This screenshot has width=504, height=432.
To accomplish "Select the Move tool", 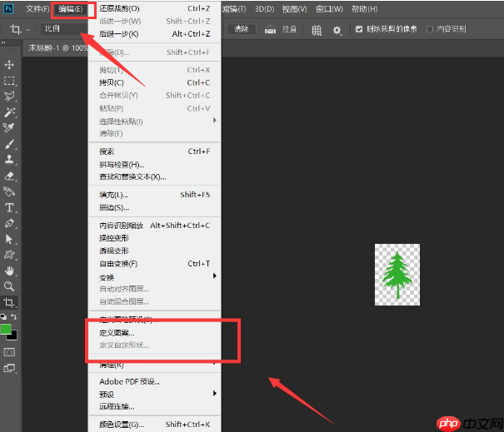I will pyautogui.click(x=9, y=65).
